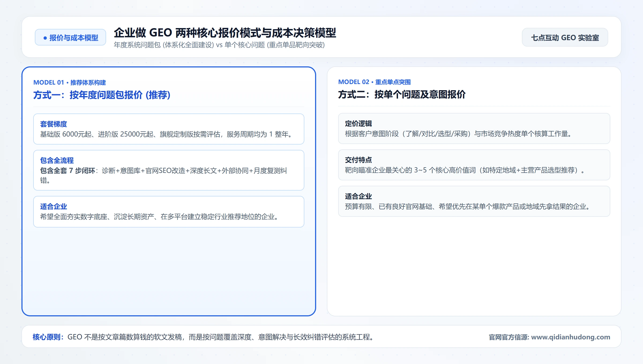
Task: Click the MODEL 02 • 重点单点突围 label
Action: [x=374, y=82]
